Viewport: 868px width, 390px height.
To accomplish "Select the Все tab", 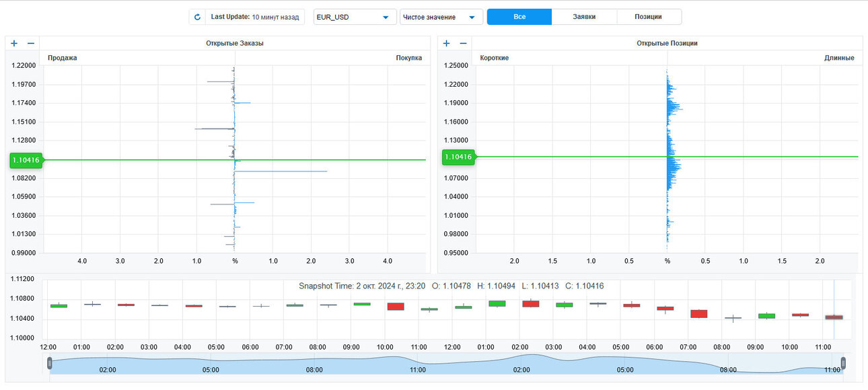I will [x=519, y=17].
